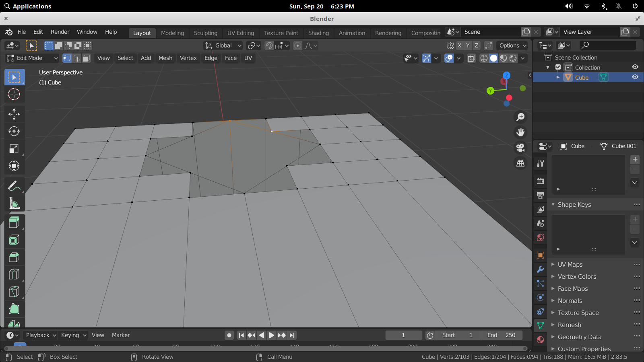Viewport: 644px width, 362px height.
Task: Toggle auto keying record button
Action: pos(229,335)
